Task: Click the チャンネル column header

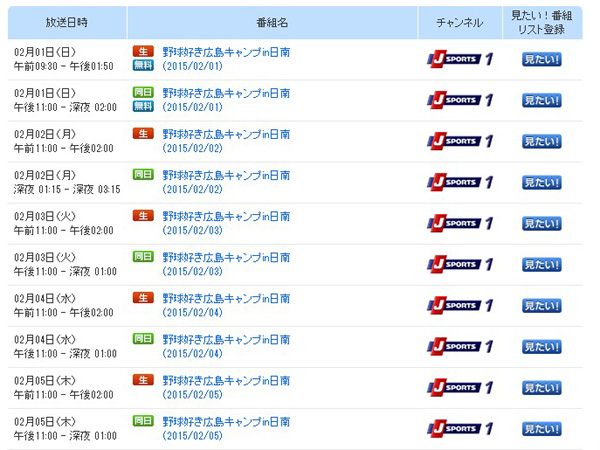Action: pyautogui.click(x=460, y=22)
